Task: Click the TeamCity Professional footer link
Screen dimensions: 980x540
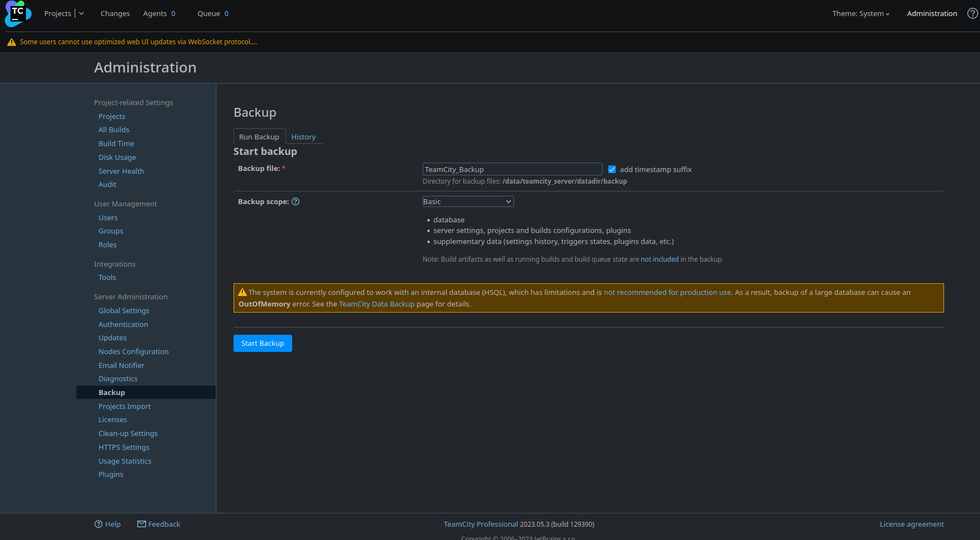Action: 480,524
